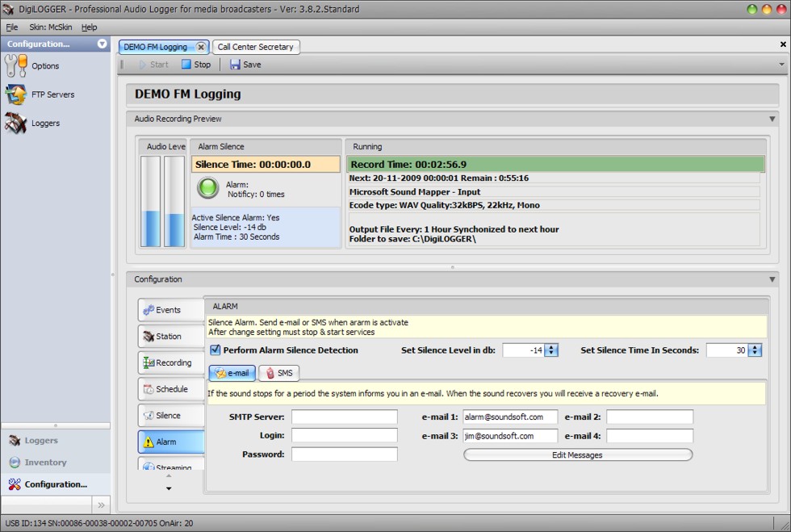
Task: Open Options in the Configuration sidebar
Action: 44,66
